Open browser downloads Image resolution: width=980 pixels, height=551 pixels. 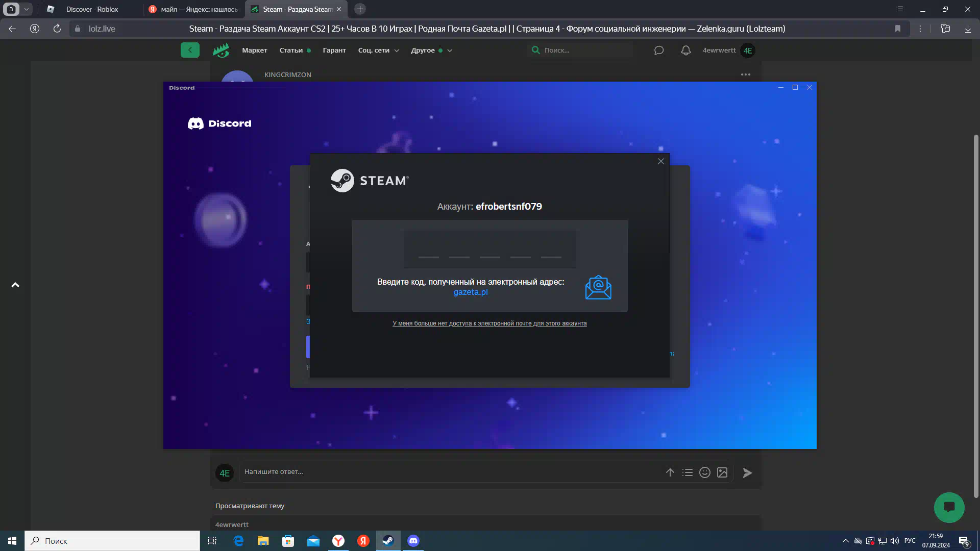tap(968, 29)
